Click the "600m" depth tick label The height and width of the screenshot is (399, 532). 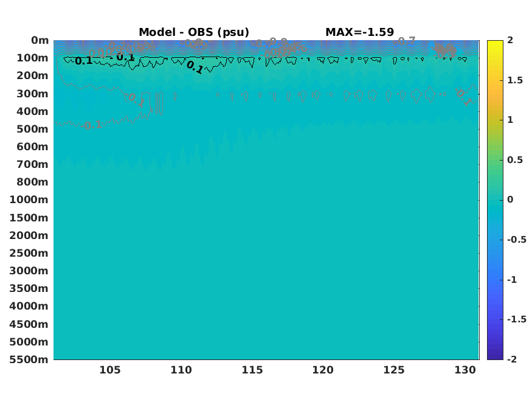click(32, 147)
